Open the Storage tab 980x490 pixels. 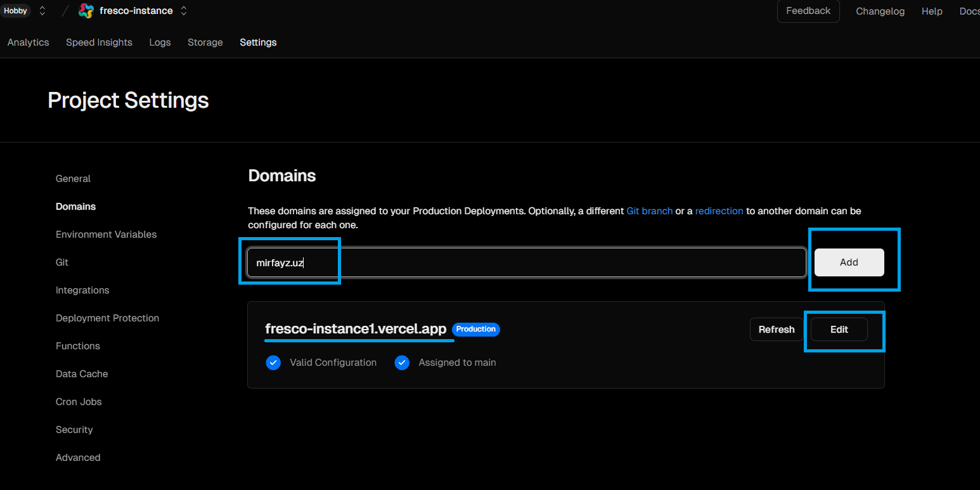(x=205, y=42)
